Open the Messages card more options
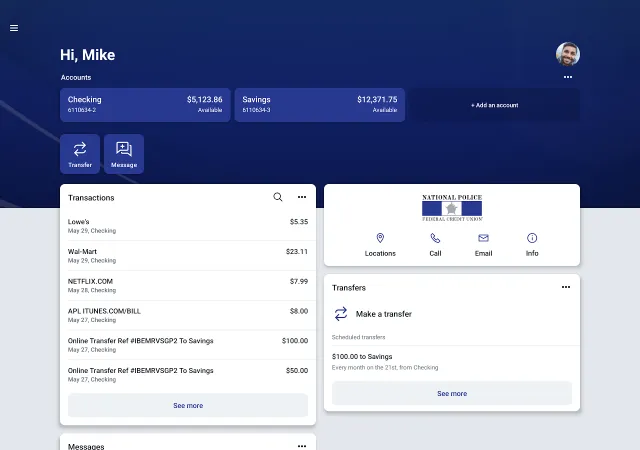The image size is (640, 450). [302, 446]
